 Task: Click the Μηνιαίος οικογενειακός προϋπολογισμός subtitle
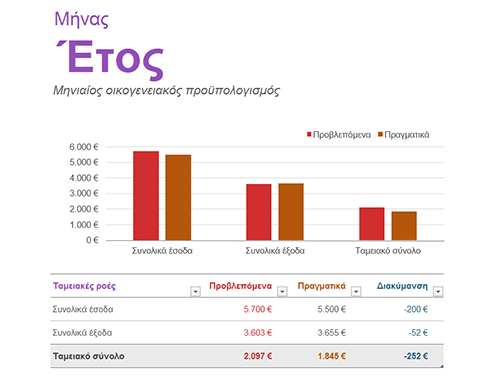click(x=166, y=90)
